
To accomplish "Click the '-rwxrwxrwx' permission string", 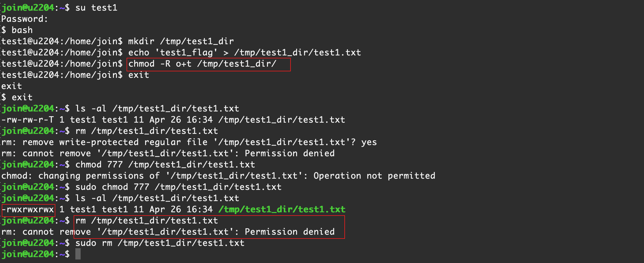I will coord(29,210).
